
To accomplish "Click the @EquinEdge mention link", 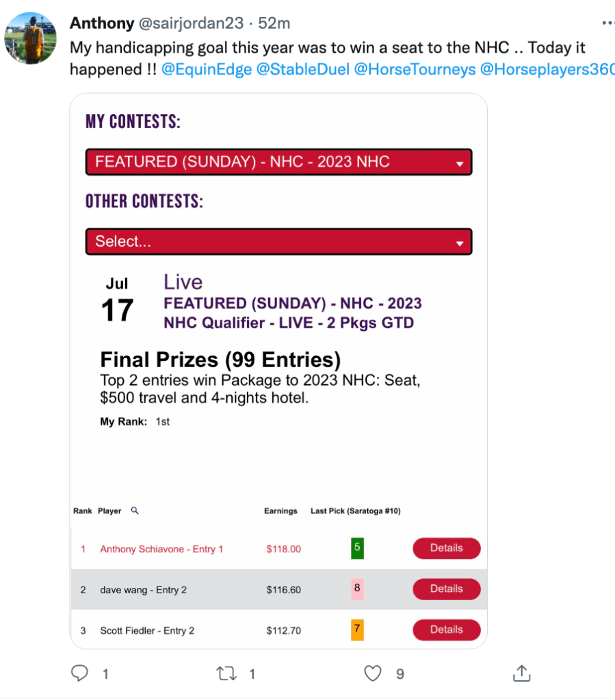I will click(x=207, y=70).
